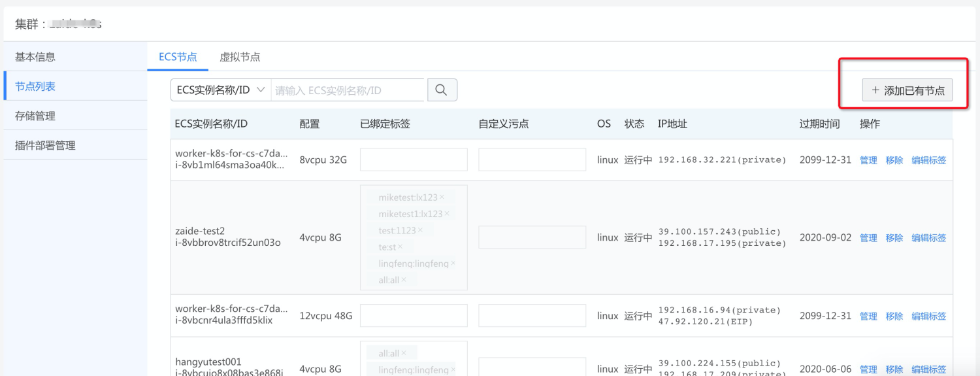Click the custom taint input for the 8vcpu 32G node
Image resolution: width=980 pixels, height=376 pixels.
pyautogui.click(x=532, y=160)
